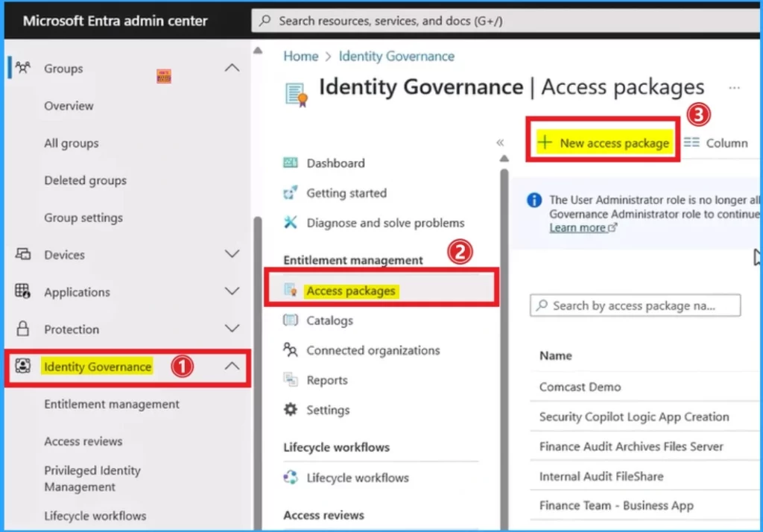This screenshot has width=763, height=532.
Task: Select Reports menu item
Action: [x=326, y=380]
